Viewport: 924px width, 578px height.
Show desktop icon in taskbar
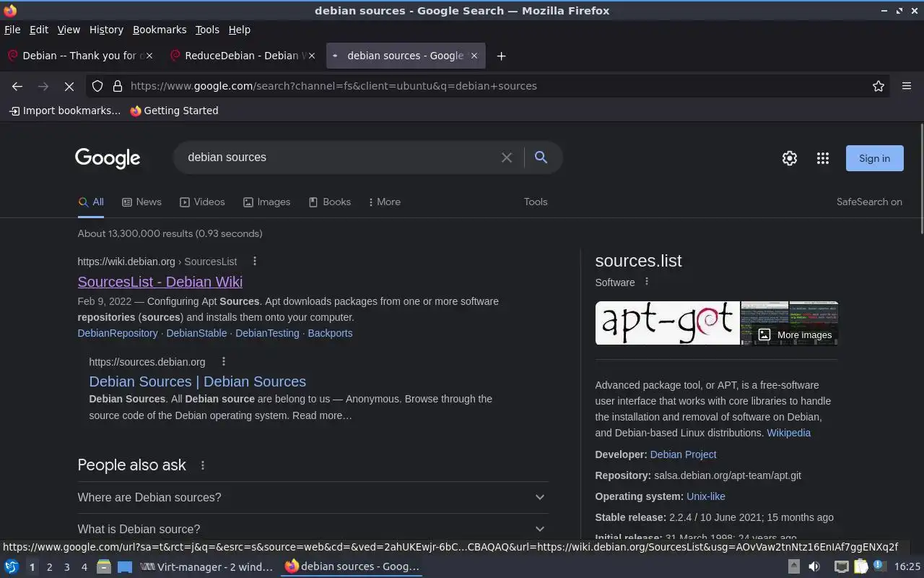[125, 567]
